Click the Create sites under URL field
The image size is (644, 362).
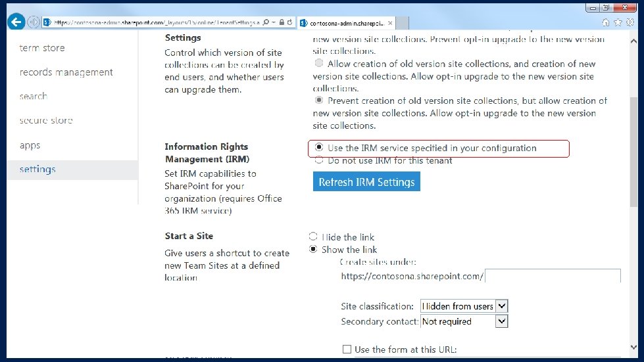(553, 276)
